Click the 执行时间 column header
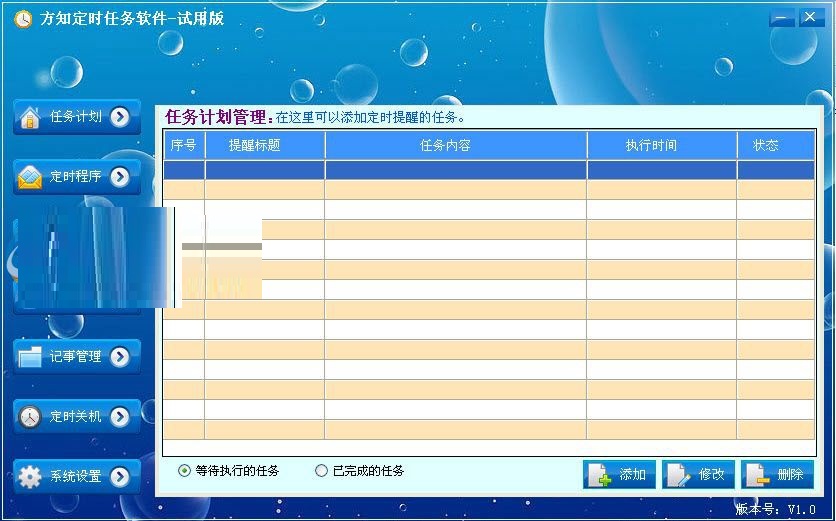The image size is (836, 521). point(662,145)
